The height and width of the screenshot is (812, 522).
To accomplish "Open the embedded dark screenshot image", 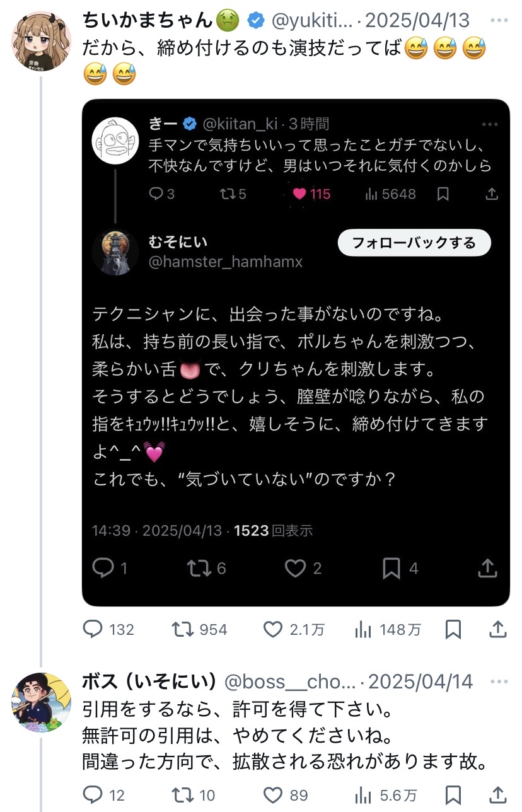I will 296,353.
